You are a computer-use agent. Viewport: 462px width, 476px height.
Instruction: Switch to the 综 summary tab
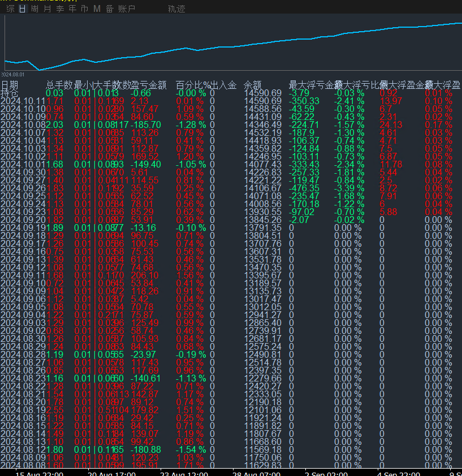pyautogui.click(x=10, y=9)
